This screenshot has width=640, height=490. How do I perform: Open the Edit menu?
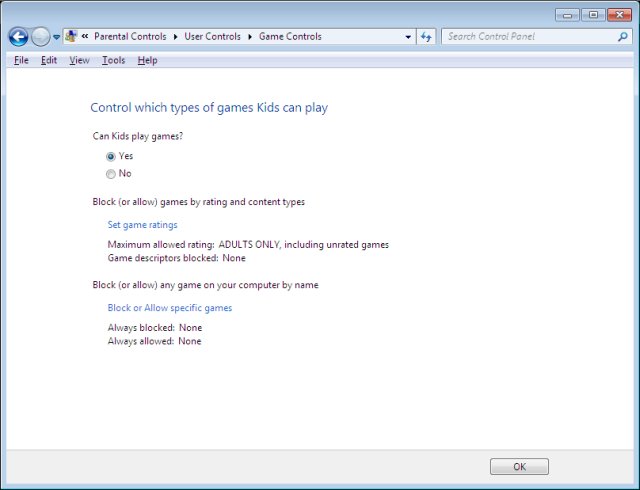tap(49, 60)
